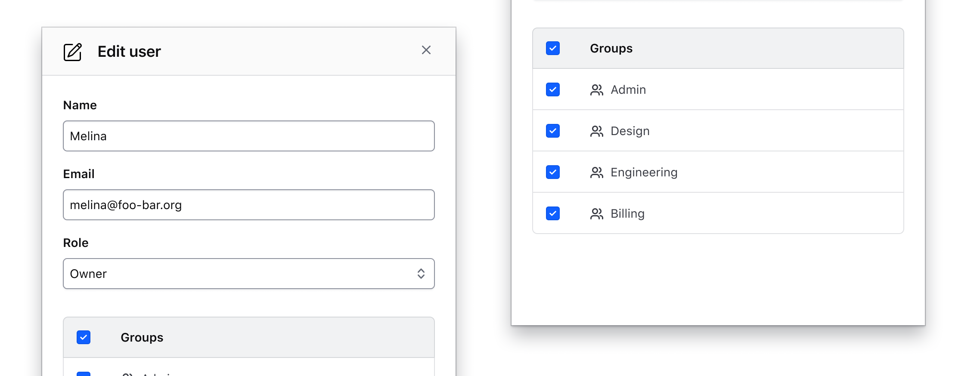
Task: Click the pencil edit icon beside Edit user
Action: pyautogui.click(x=72, y=52)
